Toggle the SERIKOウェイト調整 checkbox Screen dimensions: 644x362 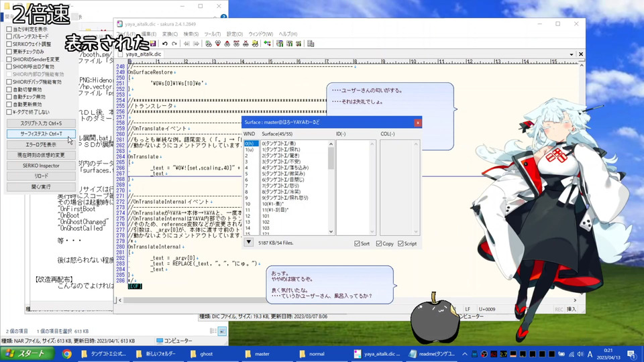pos(9,44)
